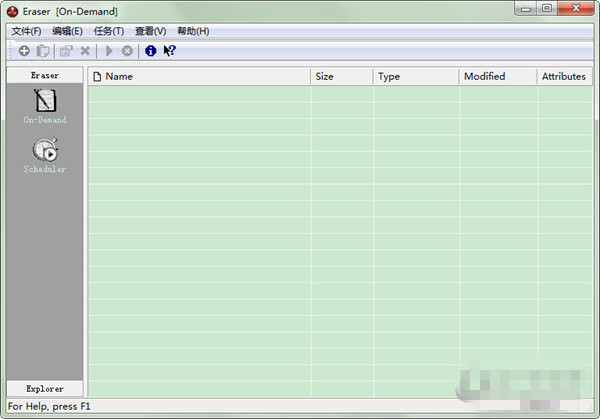Click the delete X toolbar icon

pos(85,50)
